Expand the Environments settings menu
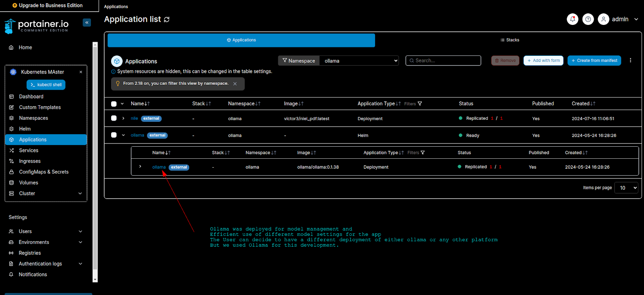644x295 pixels. pos(80,242)
